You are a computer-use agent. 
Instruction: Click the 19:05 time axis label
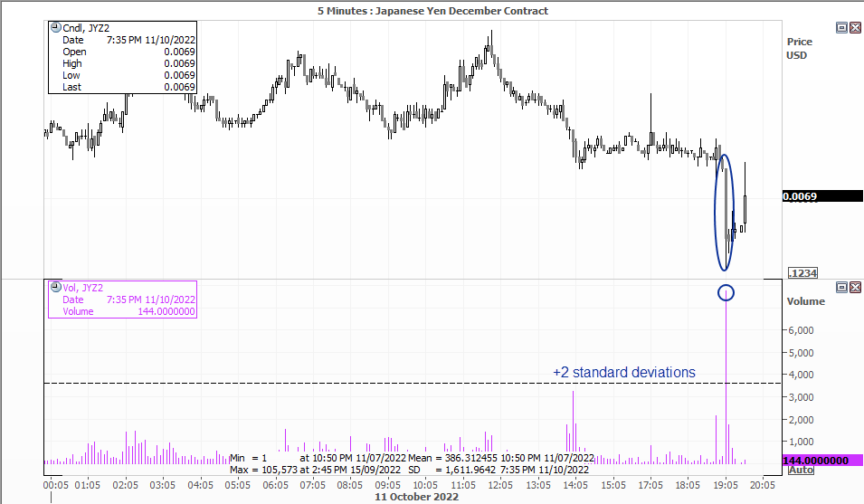click(726, 485)
